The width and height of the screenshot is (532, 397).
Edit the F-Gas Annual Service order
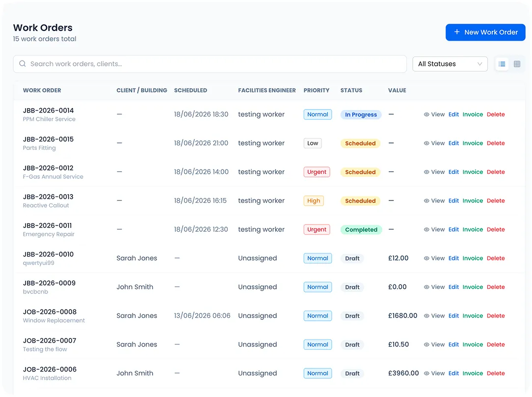pyautogui.click(x=453, y=172)
